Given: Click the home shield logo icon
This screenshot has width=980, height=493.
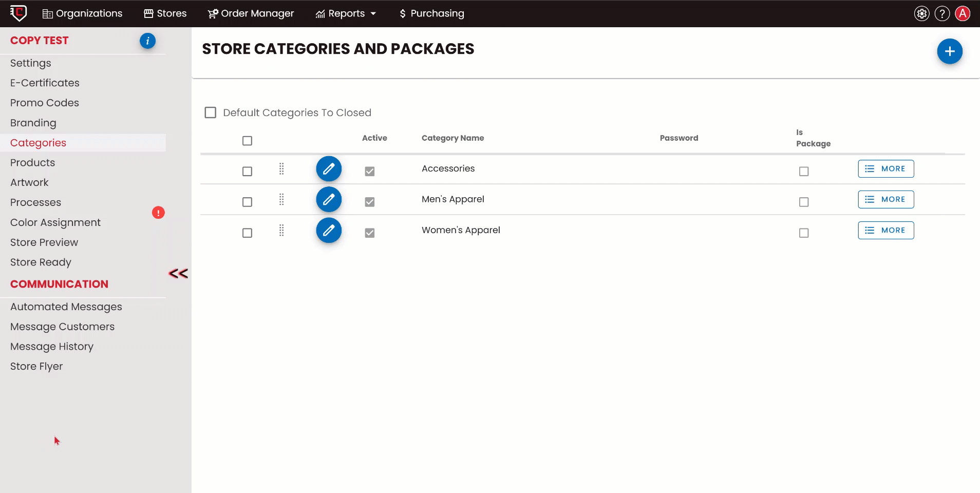Looking at the screenshot, I should [x=18, y=13].
